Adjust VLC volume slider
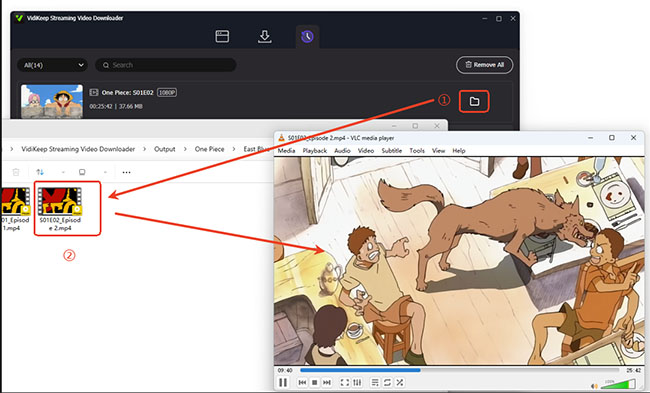This screenshot has width=650, height=393. point(618,384)
